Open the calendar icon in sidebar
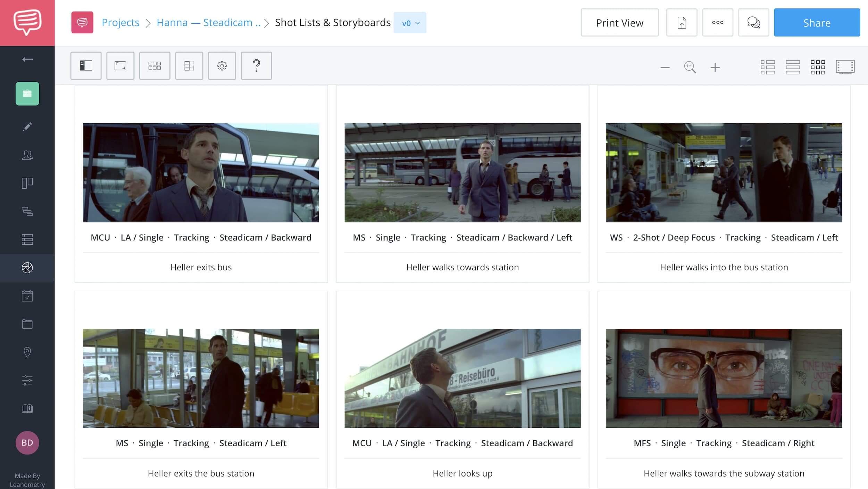 [x=27, y=296]
